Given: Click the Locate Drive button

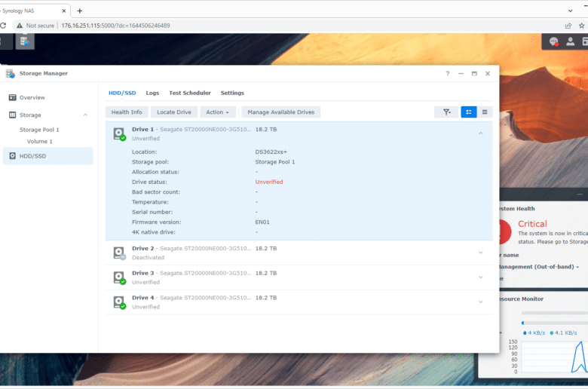Looking at the screenshot, I should (174, 112).
